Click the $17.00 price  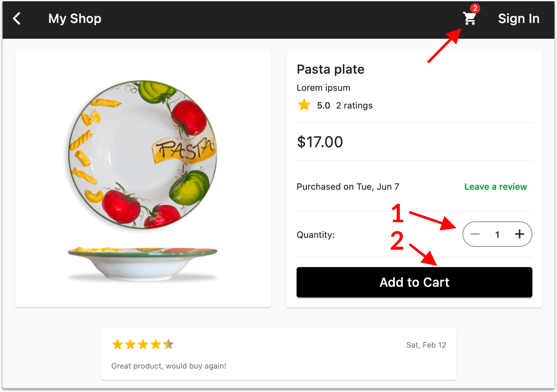point(320,142)
